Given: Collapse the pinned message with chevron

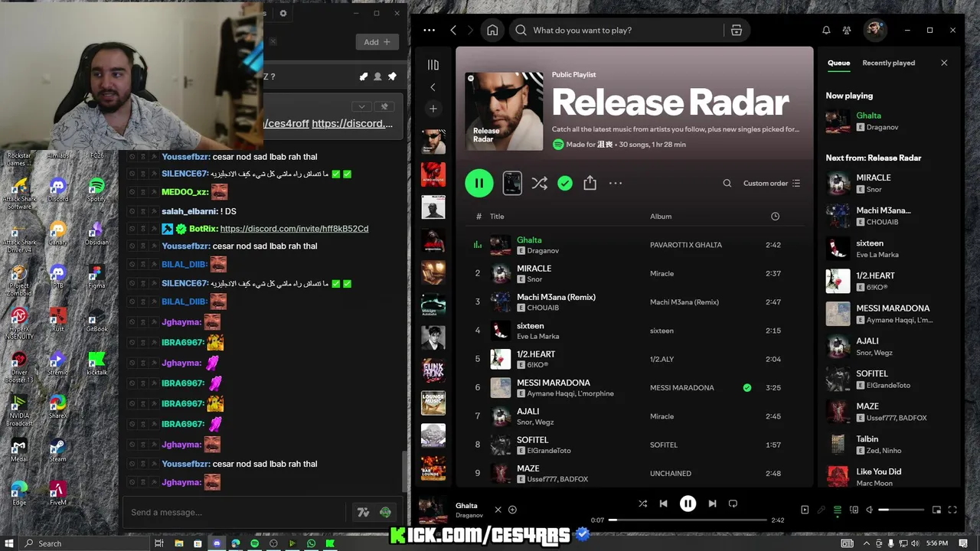Looking at the screenshot, I should (x=361, y=106).
